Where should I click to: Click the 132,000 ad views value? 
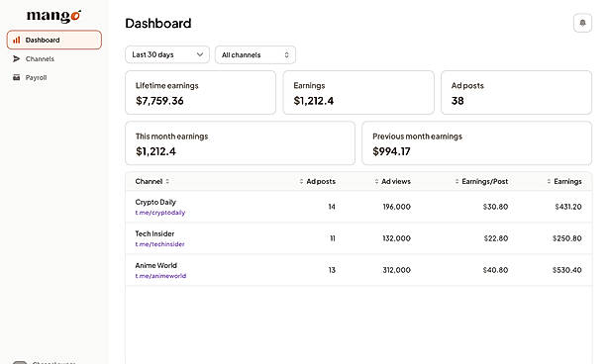coord(396,238)
